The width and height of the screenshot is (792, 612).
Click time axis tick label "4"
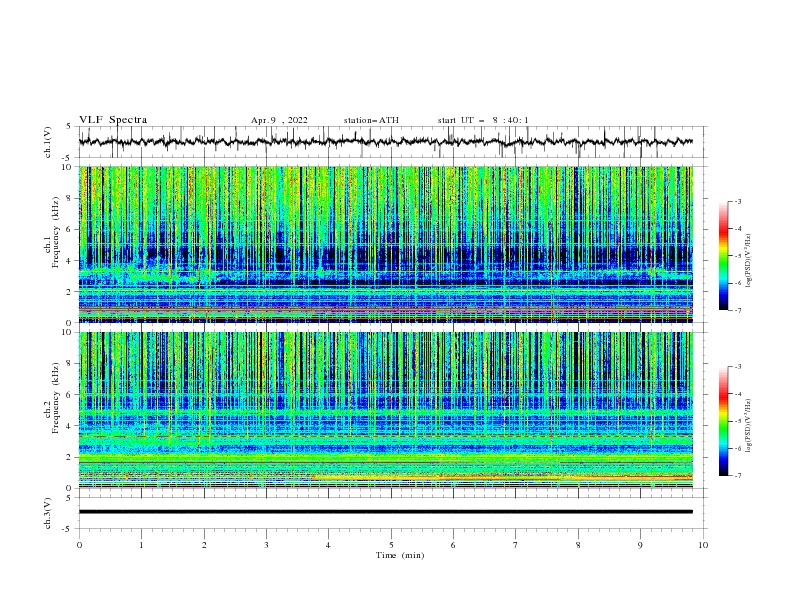pos(328,545)
